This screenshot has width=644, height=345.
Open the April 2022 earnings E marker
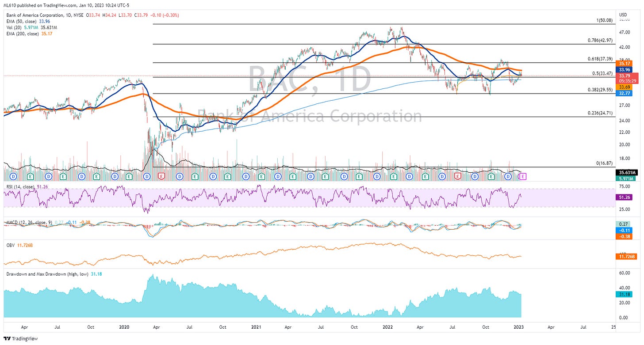click(x=425, y=176)
